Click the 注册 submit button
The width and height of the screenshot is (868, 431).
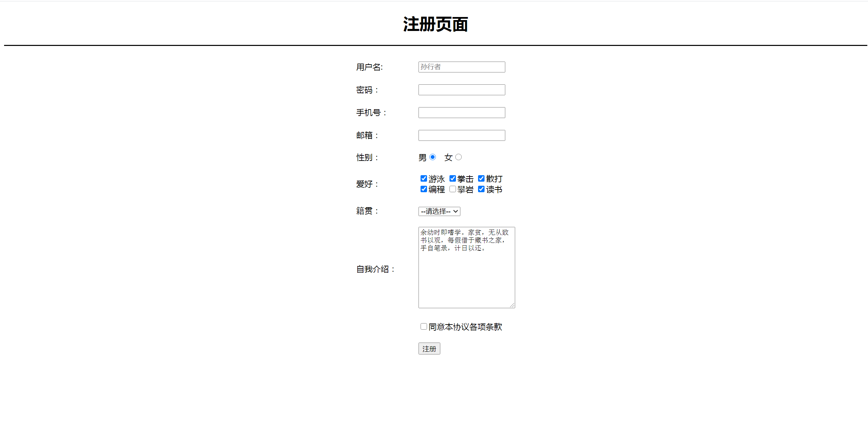(429, 349)
